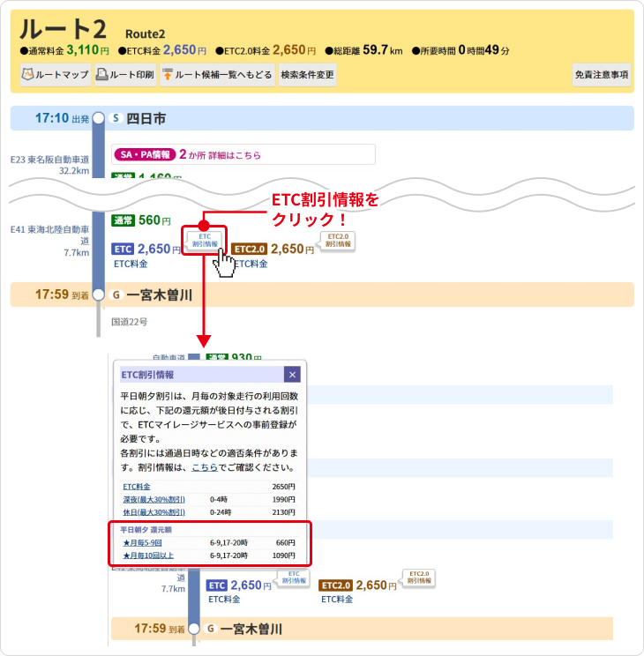Viewport: 644px width, 656px height.
Task: Follow the こちら link in popup
Action: 204,467
